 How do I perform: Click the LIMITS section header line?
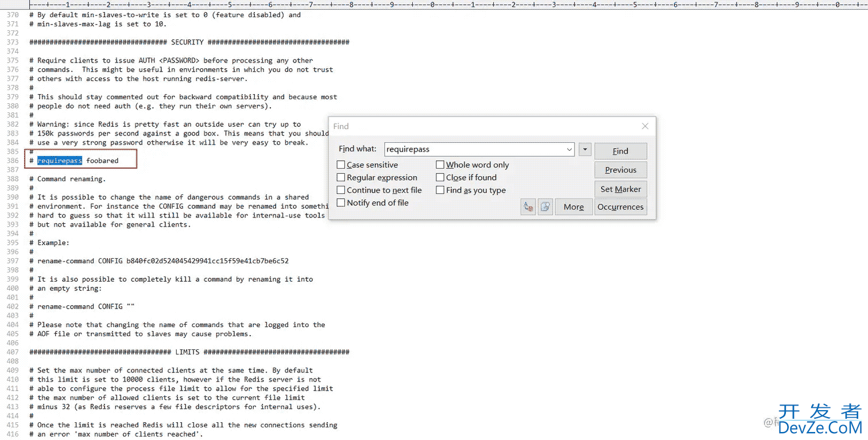[x=189, y=352]
